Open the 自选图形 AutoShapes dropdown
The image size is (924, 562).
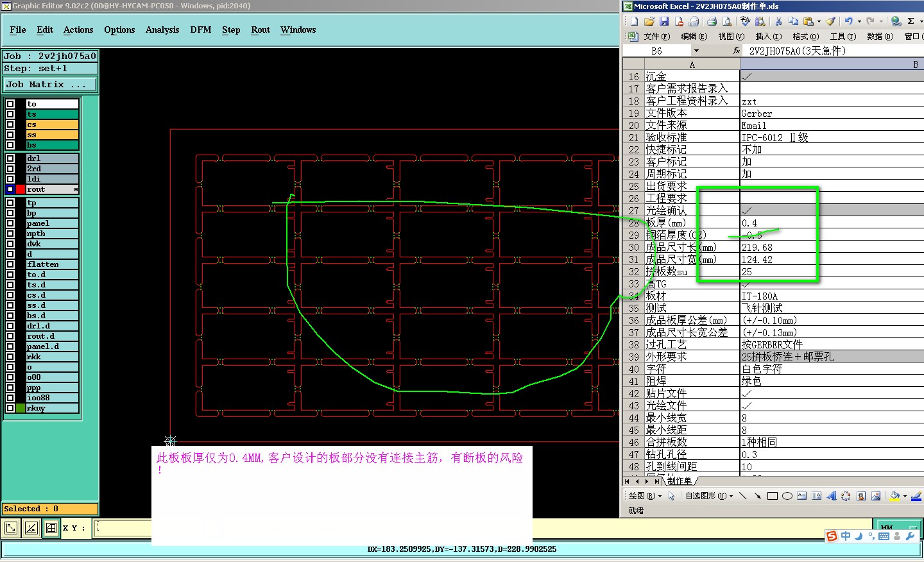pos(709,496)
